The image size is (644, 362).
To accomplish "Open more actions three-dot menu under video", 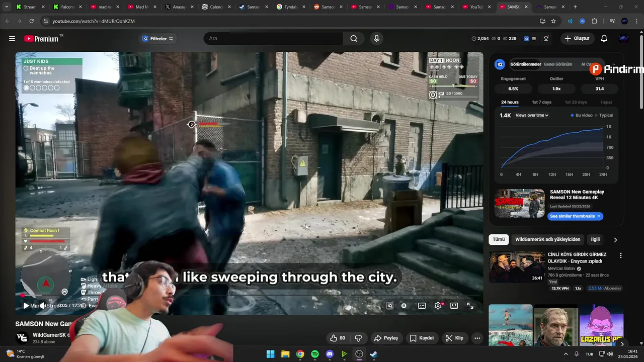I will [477, 338].
